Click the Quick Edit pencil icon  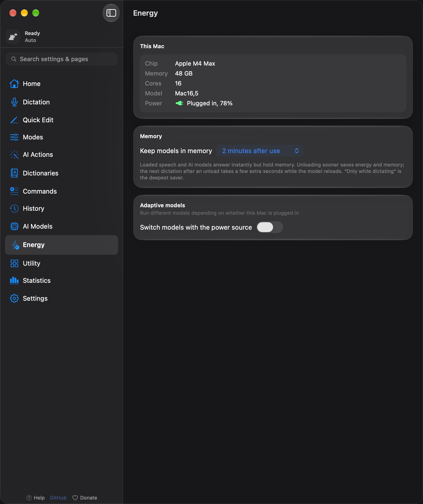14,120
